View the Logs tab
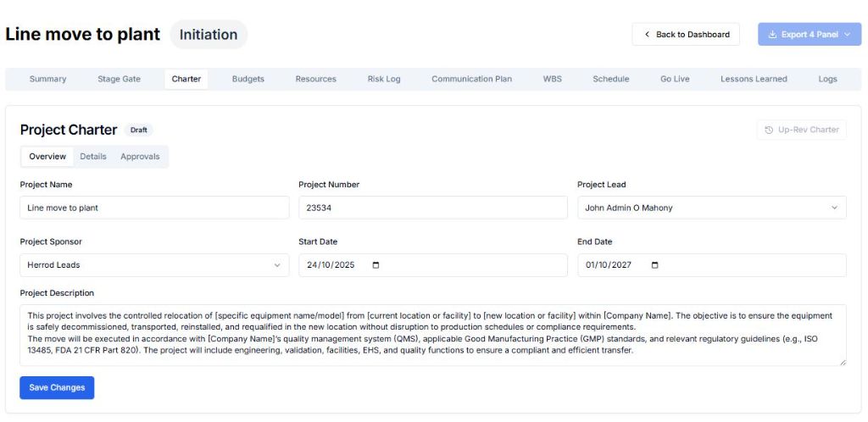868x422 pixels. coord(827,79)
